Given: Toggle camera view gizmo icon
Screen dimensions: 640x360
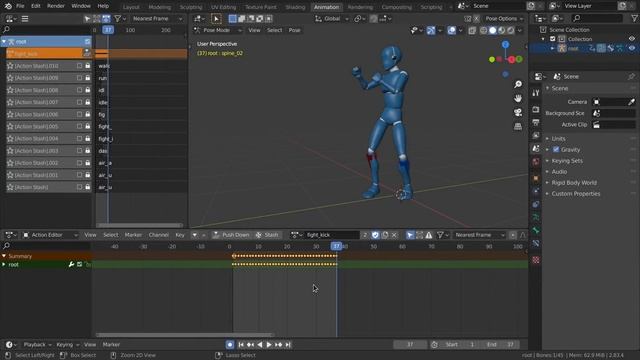Looking at the screenshot, I should click(518, 112).
